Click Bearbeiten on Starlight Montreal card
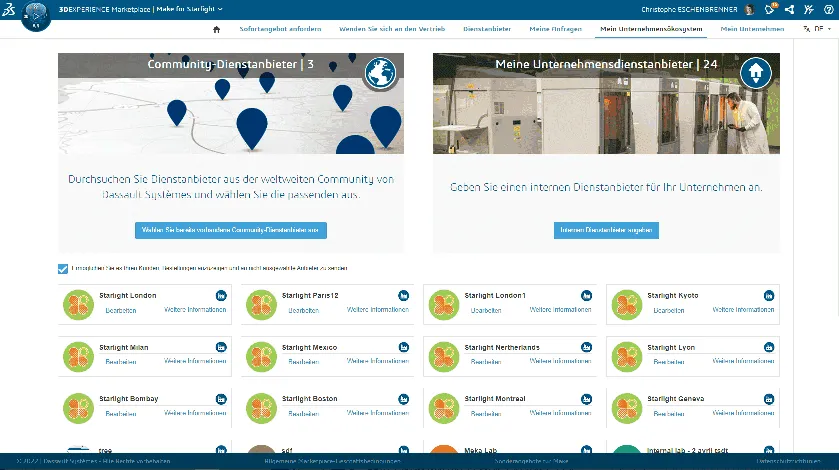This screenshot has height=470, width=839. point(486,414)
